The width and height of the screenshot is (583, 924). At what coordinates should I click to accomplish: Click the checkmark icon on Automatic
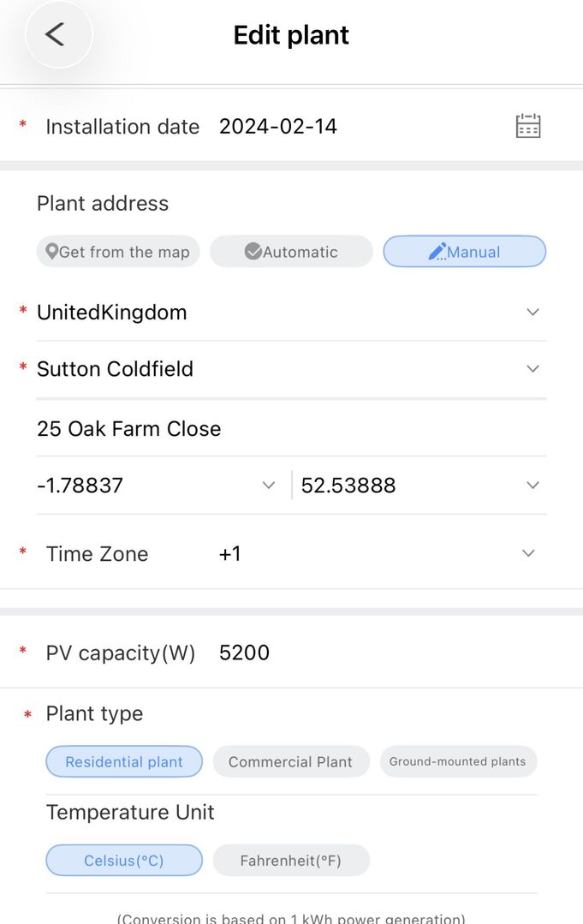point(253,252)
